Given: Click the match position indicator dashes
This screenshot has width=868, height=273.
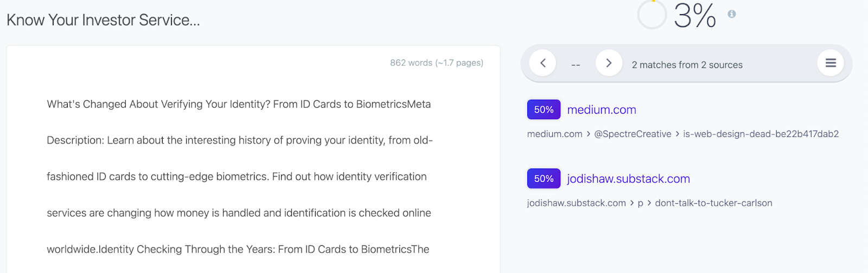Looking at the screenshot, I should 576,65.
